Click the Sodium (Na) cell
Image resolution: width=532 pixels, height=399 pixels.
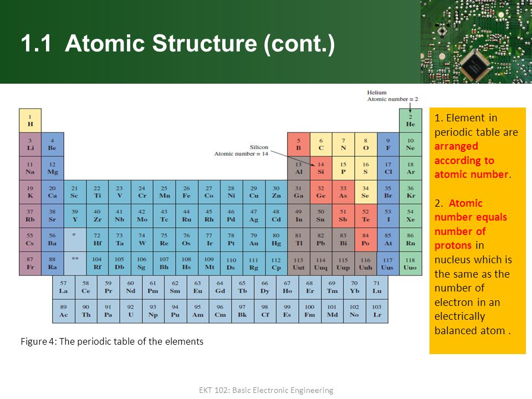pyautogui.click(x=30, y=168)
